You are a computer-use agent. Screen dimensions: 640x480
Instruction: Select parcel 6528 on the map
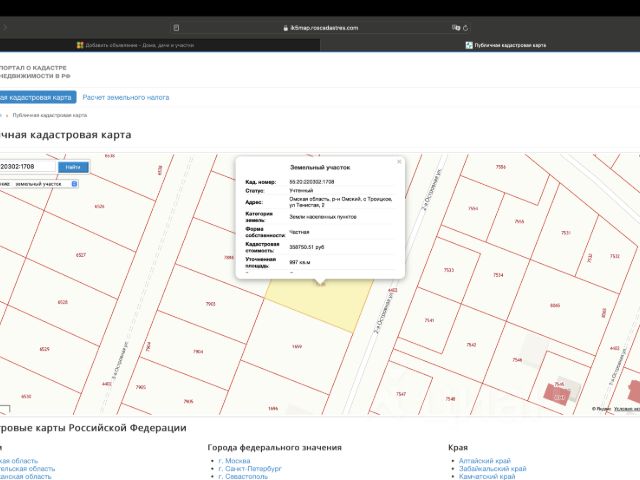click(62, 302)
